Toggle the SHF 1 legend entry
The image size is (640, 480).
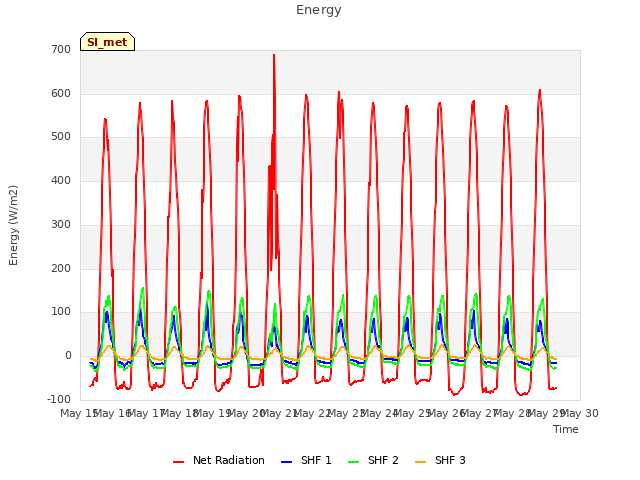[306, 460]
